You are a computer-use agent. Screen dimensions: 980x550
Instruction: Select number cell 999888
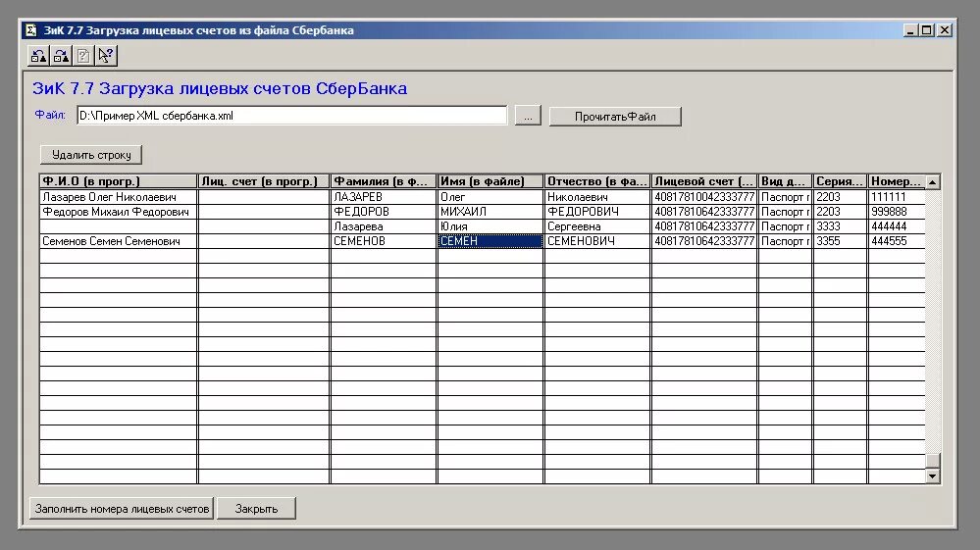tap(897, 212)
